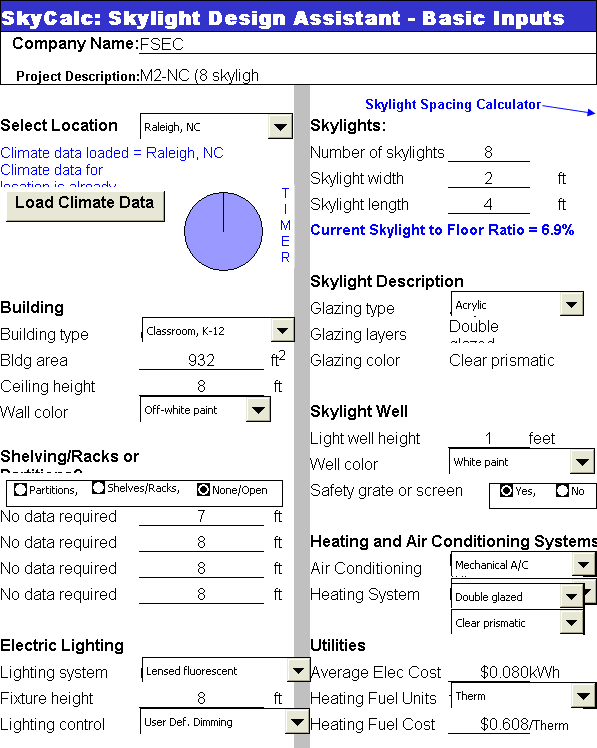Open the Air Conditioning dropdown arrow

tap(583, 565)
